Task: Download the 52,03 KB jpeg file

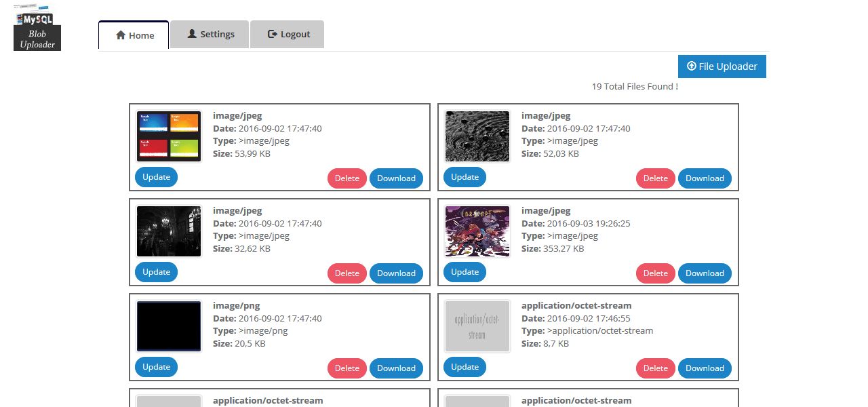Action: (705, 178)
